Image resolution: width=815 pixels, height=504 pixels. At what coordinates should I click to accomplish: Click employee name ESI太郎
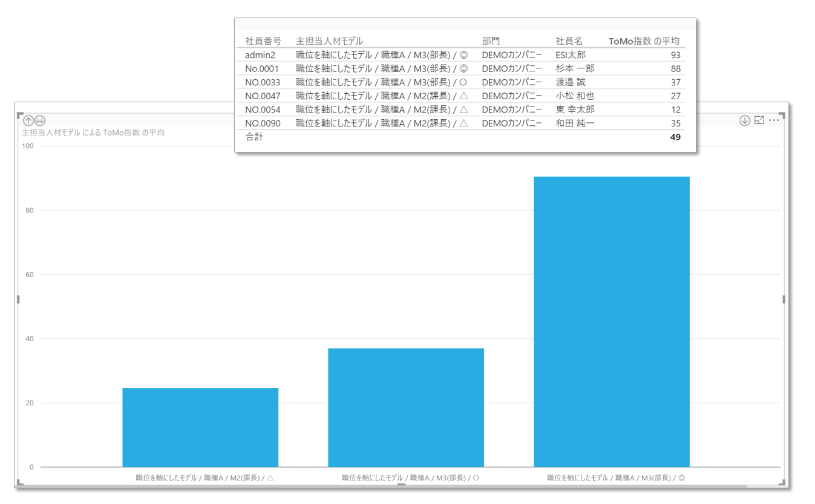pyautogui.click(x=571, y=55)
